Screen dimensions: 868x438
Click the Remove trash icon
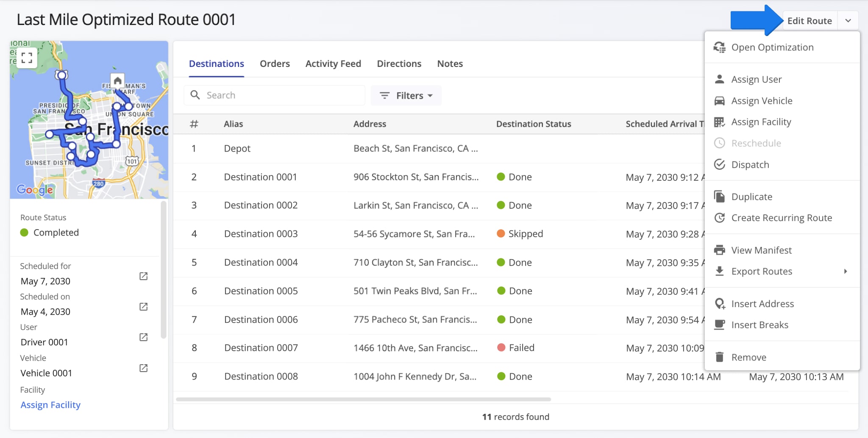click(719, 357)
